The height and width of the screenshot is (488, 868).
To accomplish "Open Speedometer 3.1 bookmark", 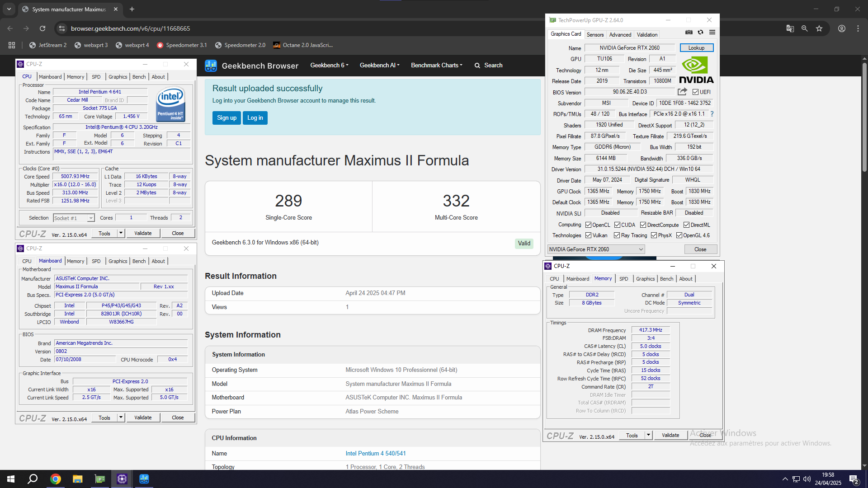I will point(182,45).
